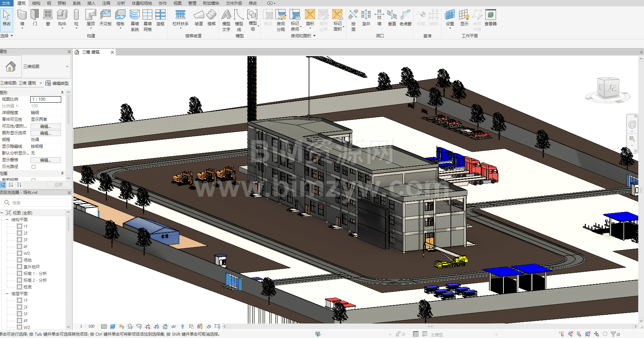
Task: Click 编辑 button for 图形显示选项
Action: coord(45,133)
